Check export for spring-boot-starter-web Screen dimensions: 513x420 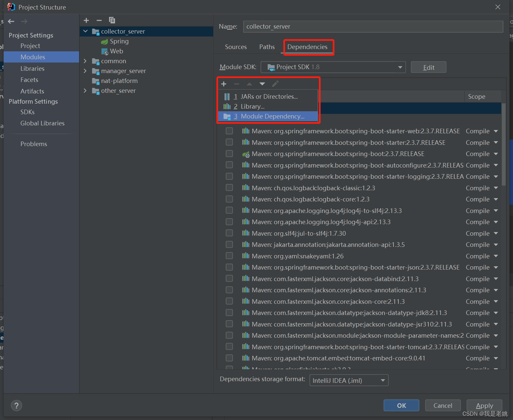pyautogui.click(x=229, y=131)
